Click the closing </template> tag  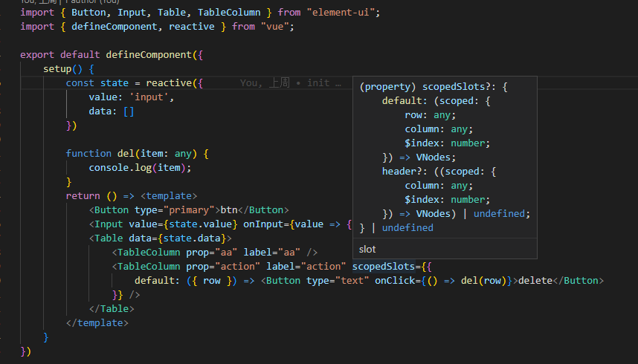tap(97, 323)
